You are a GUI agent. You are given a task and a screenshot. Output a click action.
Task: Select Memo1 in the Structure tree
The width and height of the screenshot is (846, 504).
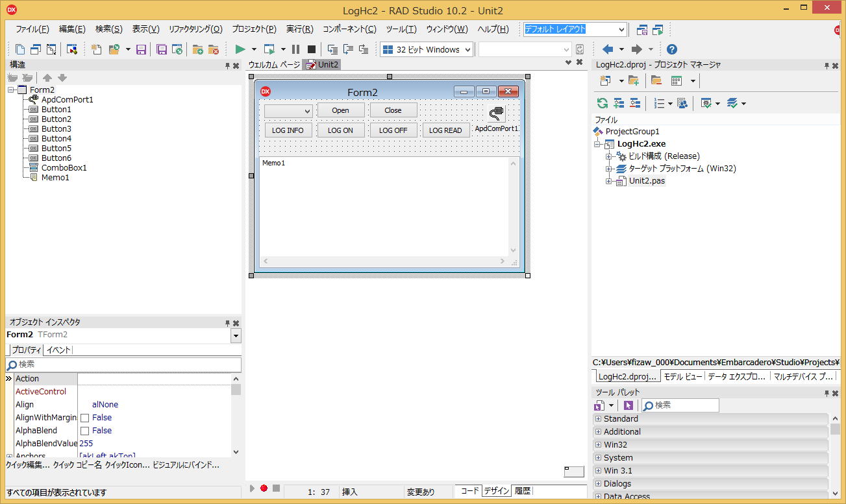pos(55,178)
